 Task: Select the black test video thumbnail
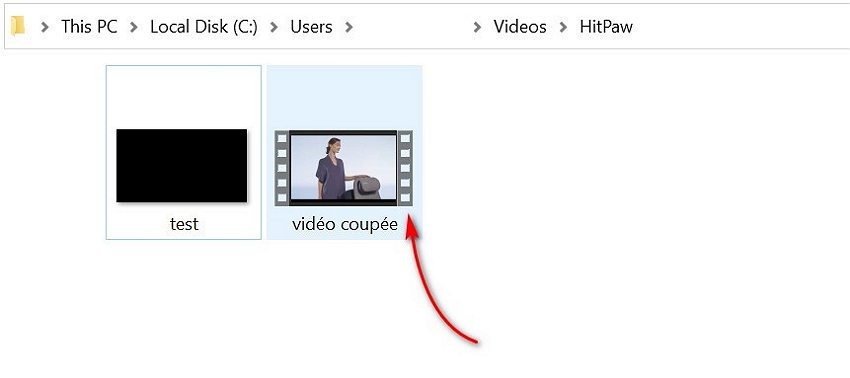coord(182,165)
